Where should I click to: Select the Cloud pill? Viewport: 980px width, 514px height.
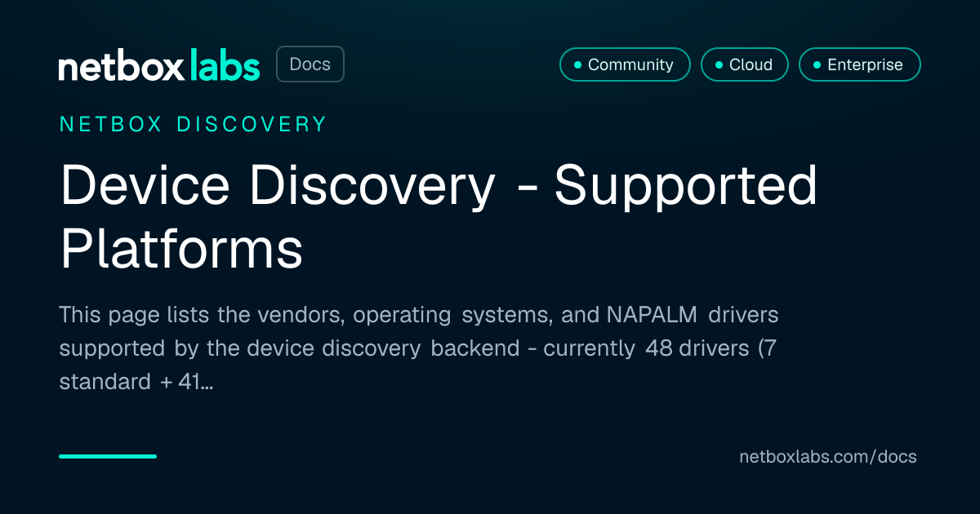[x=744, y=64]
